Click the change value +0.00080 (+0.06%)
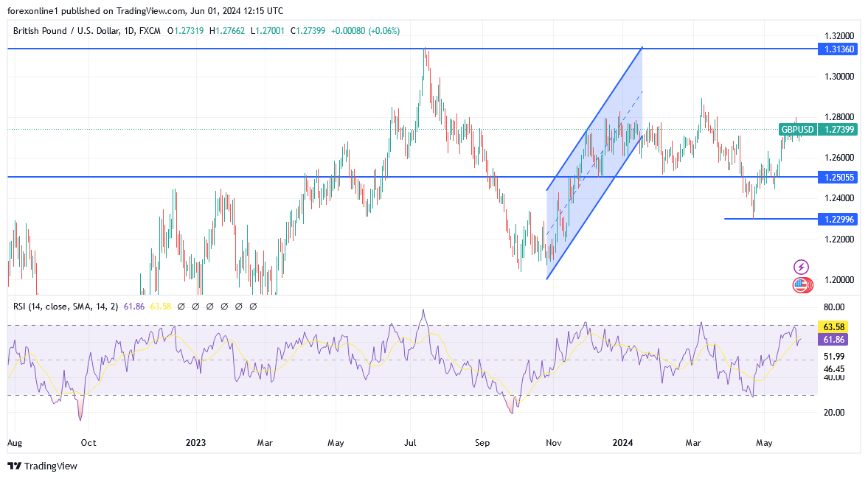This screenshot has height=479, width=868. click(365, 31)
